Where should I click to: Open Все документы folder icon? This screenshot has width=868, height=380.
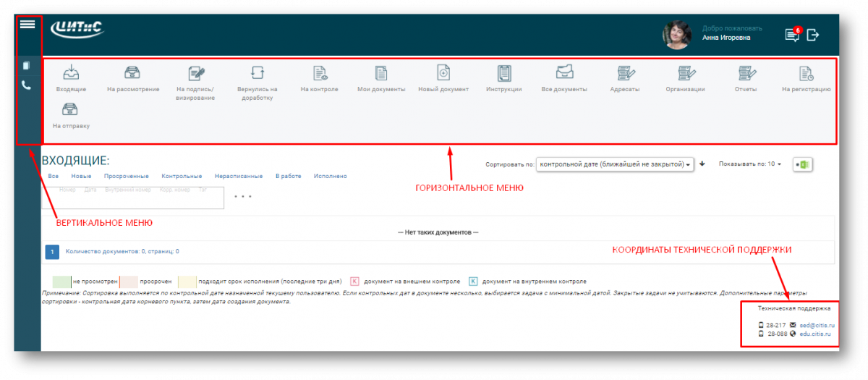[564, 72]
